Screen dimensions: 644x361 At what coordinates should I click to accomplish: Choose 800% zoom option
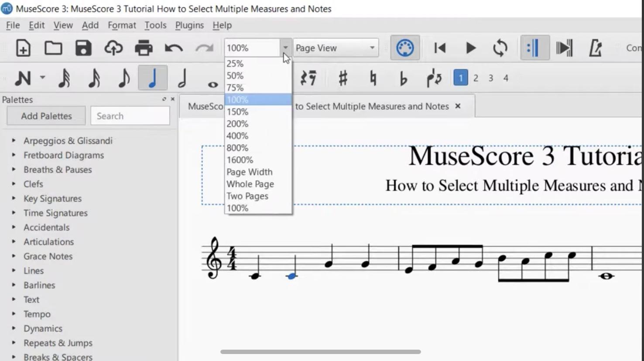click(x=258, y=148)
